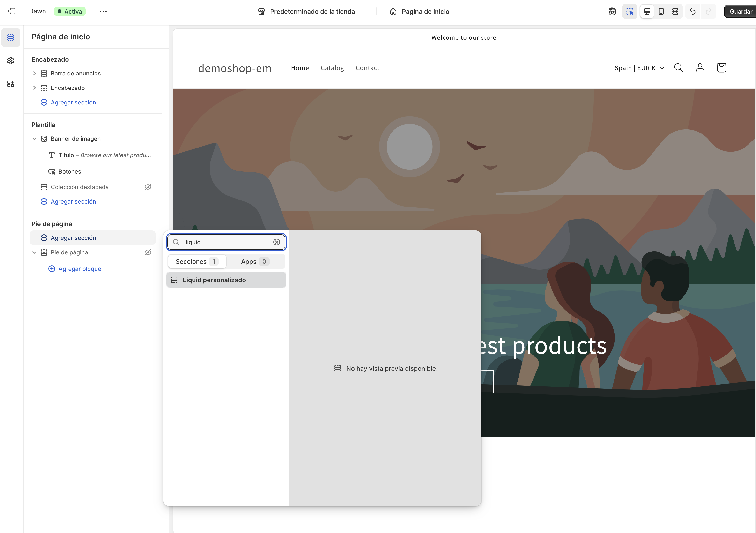The image size is (756, 533).
Task: Click the Botones block icon
Action: [52, 172]
